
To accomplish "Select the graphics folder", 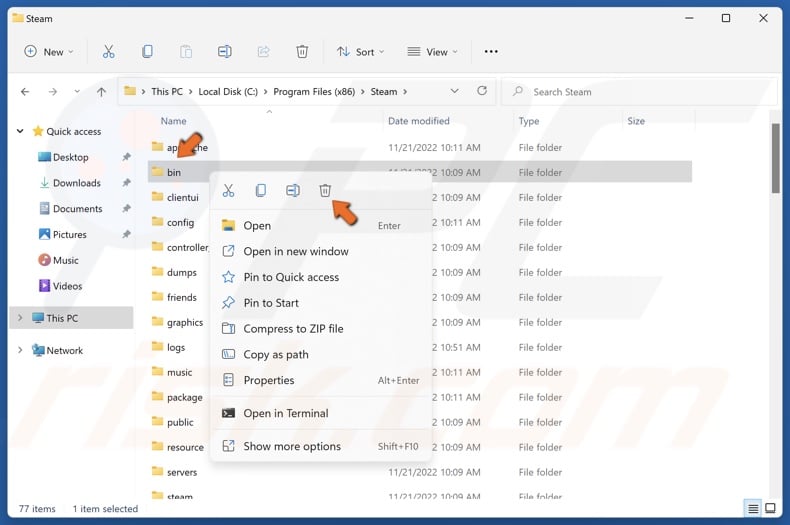I will pyautogui.click(x=184, y=322).
